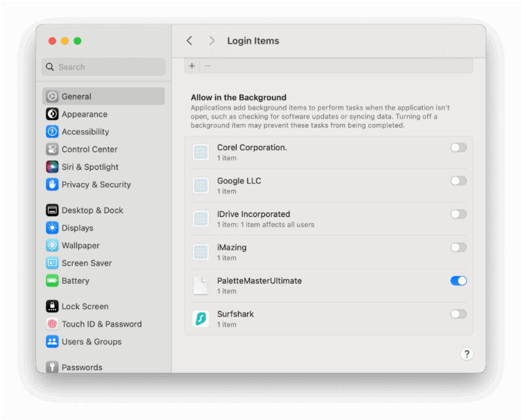Click the Lock Screen icon
521x420 pixels.
[x=52, y=306]
